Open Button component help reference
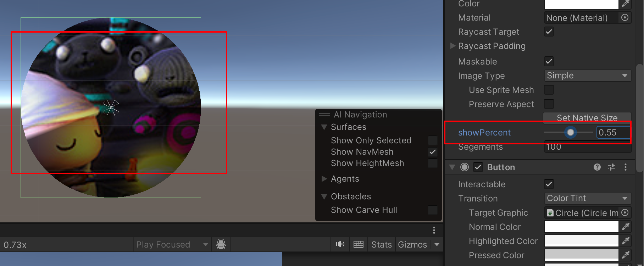 (597, 167)
